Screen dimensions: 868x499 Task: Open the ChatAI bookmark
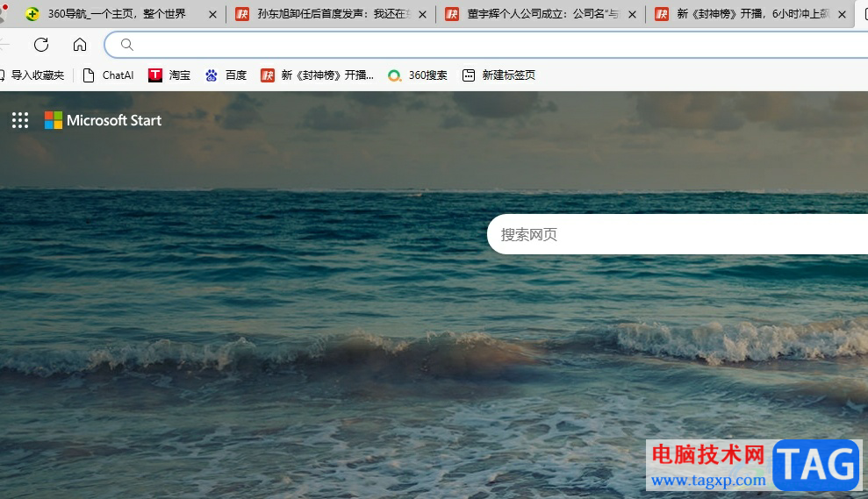coord(108,75)
